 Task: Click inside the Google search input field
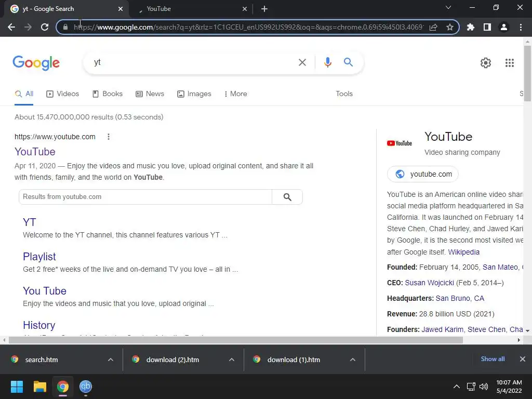(x=193, y=62)
